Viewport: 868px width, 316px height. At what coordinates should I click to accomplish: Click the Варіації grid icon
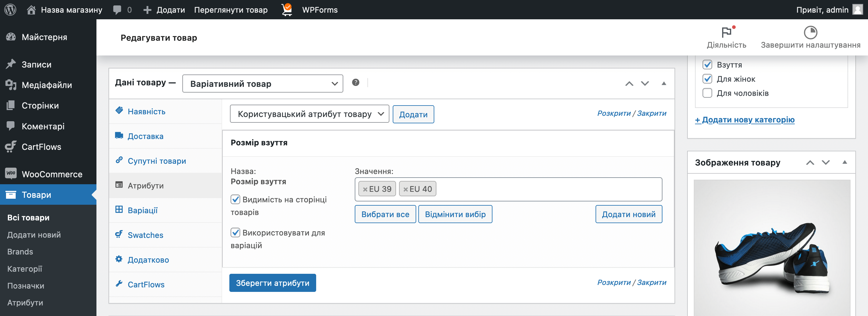coord(119,209)
